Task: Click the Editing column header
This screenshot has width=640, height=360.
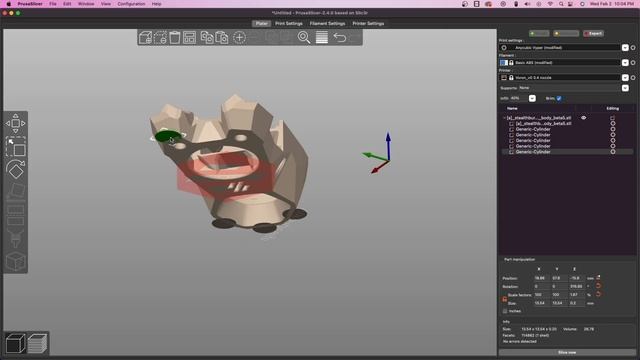Action: [x=612, y=108]
